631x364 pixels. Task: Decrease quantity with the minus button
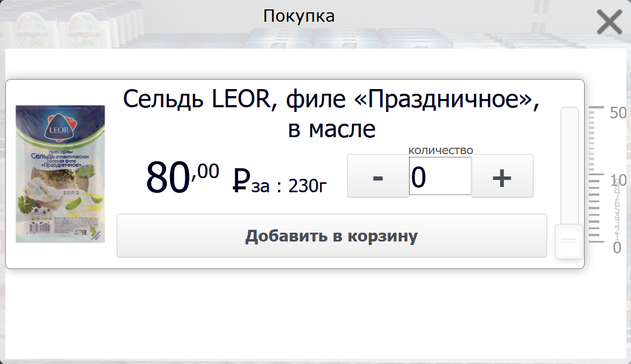378,176
